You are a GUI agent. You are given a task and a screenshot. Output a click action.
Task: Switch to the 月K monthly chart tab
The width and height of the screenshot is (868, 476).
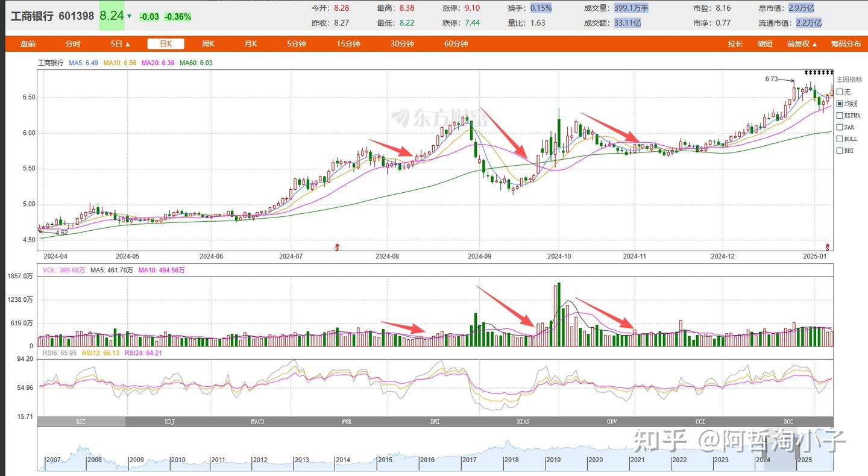(251, 44)
